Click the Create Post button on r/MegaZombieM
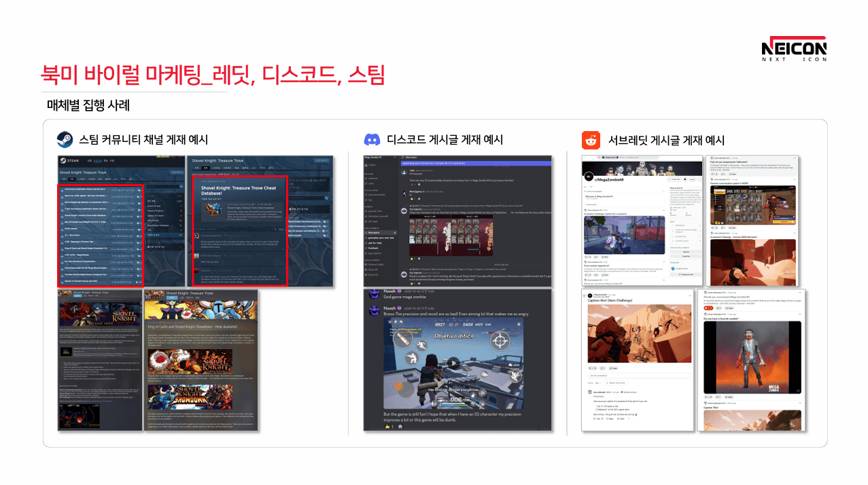Screen dimensions: 868x485 674,179
